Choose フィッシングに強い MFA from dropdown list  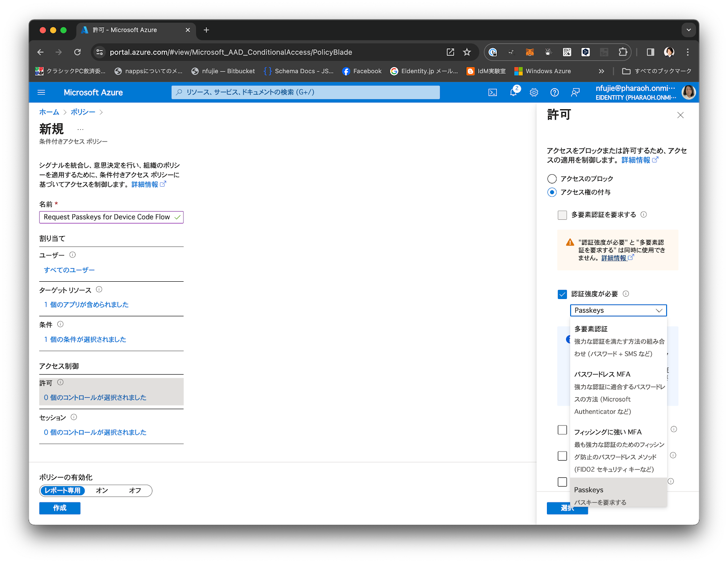pos(619,450)
